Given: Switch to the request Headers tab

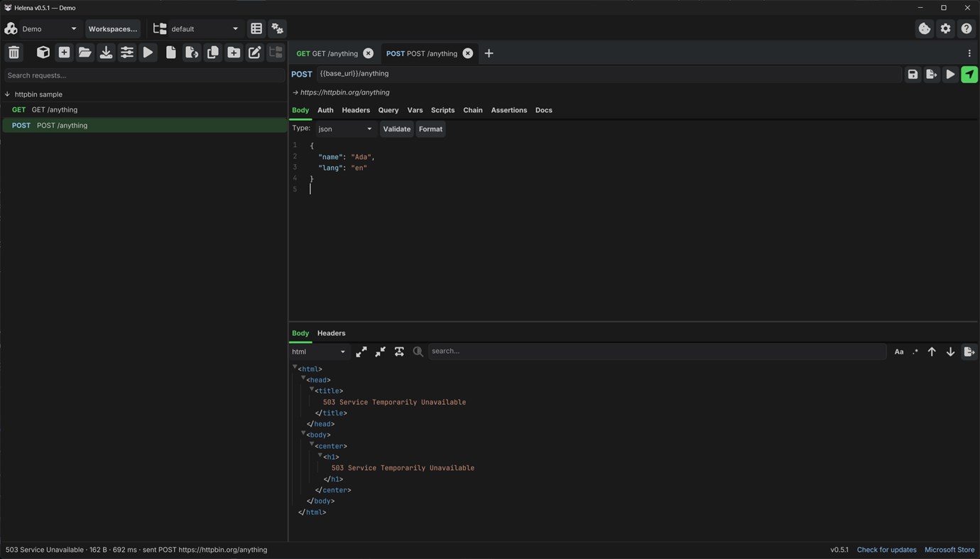Looking at the screenshot, I should pos(356,110).
